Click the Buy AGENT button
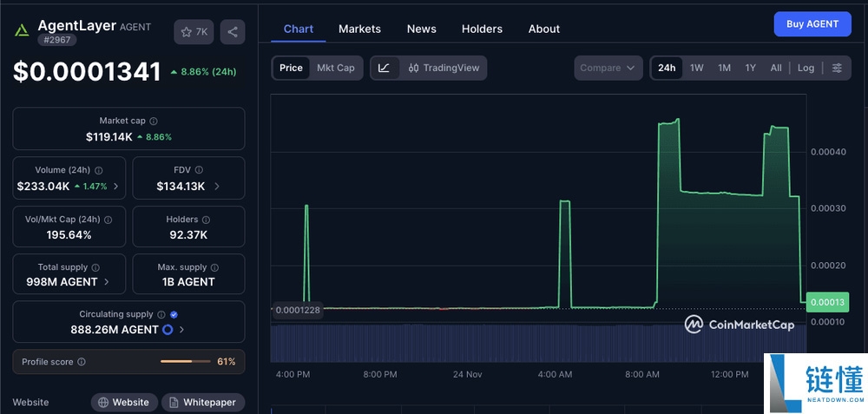Image resolution: width=868 pixels, height=414 pixels. 812,24
